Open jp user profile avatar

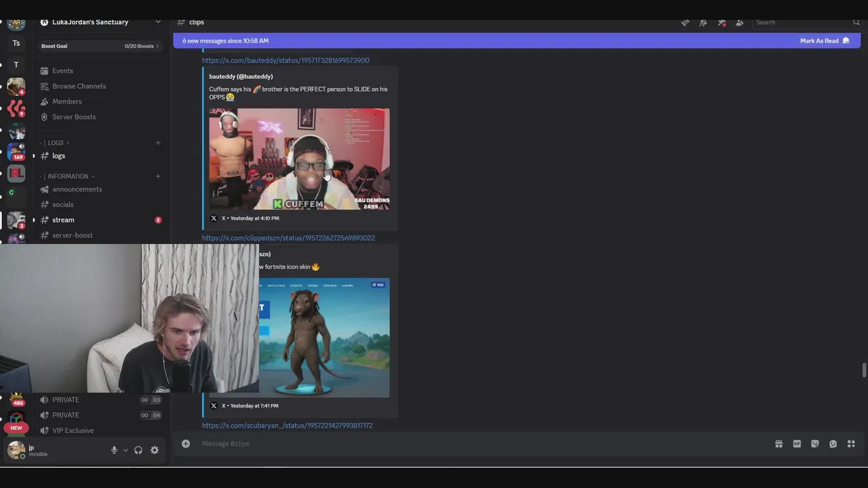coord(16,450)
